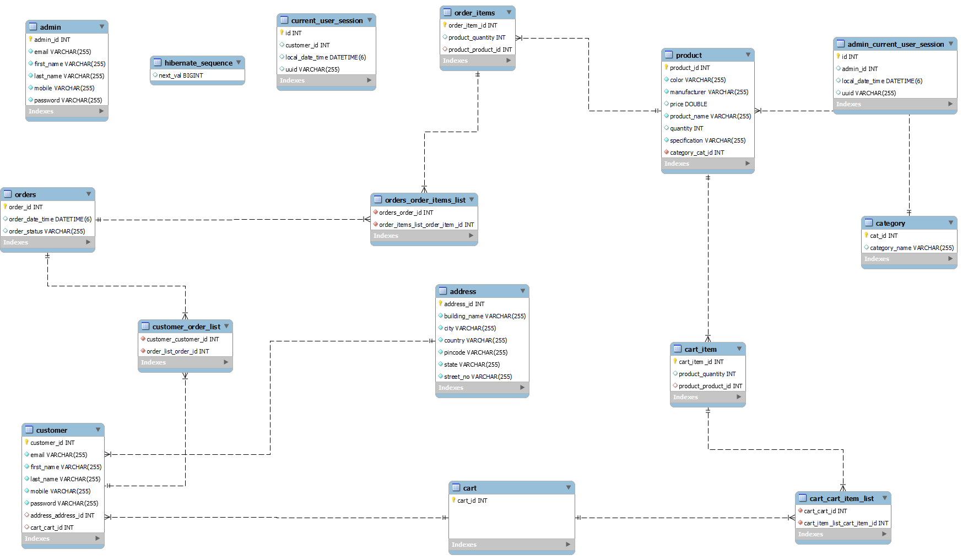
Task: Click the hibernate_sequence table icon
Action: 158,62
